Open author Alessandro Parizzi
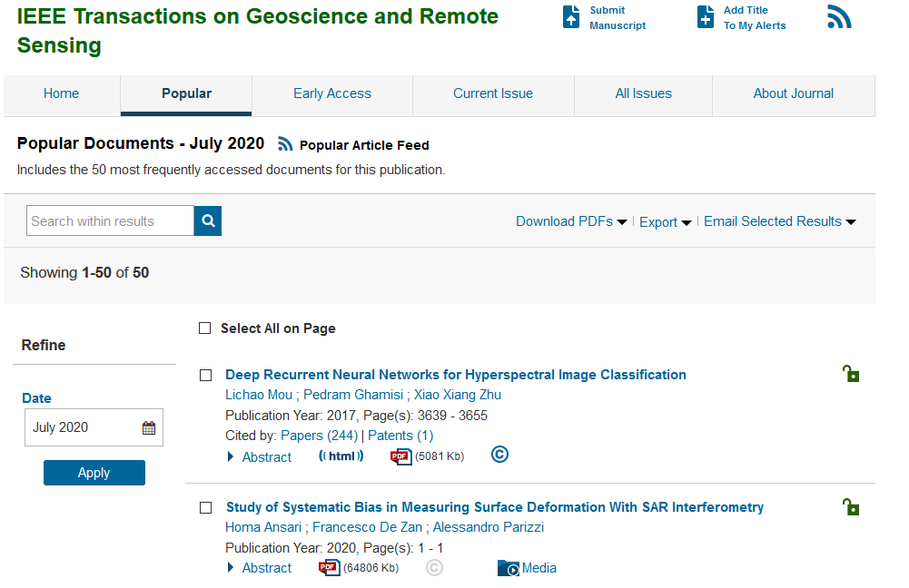909x588 pixels. click(489, 527)
